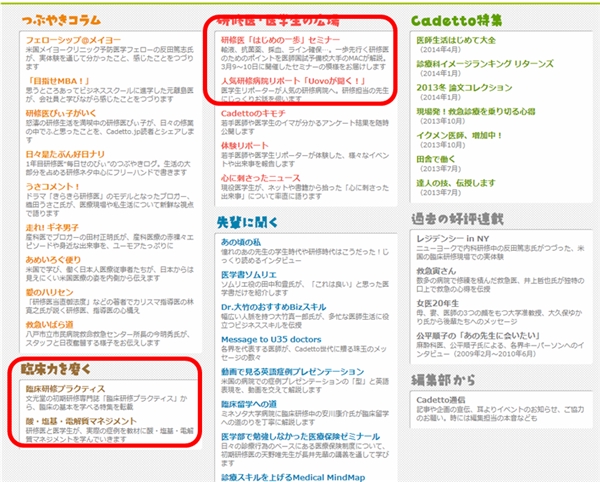This screenshot has width=600, height=482.
Task: Click 公平順子の「あの先生に会いたい」 link
Action: pos(478,336)
